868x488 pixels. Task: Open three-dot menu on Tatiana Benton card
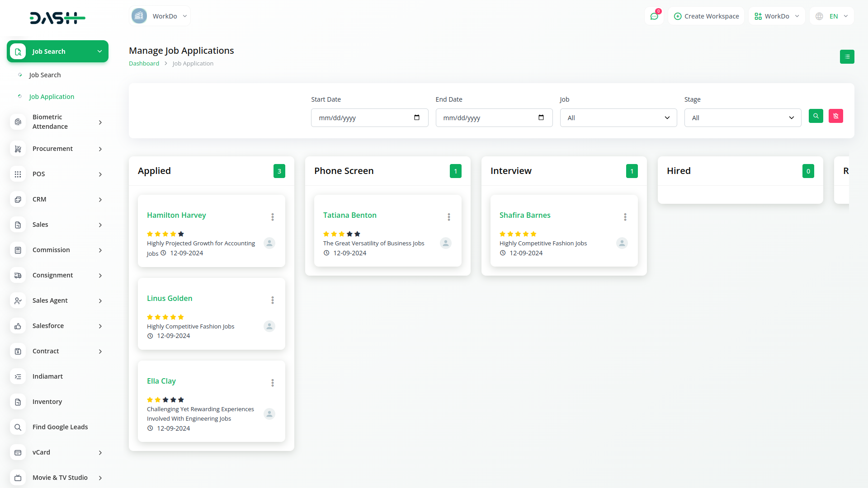click(x=448, y=217)
